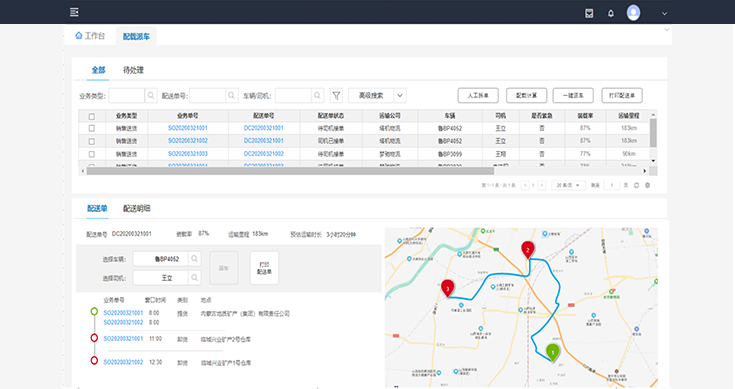This screenshot has width=735, height=389.
Task: Open table link SO20200321001 in 业务单号 column
Action: click(x=188, y=128)
